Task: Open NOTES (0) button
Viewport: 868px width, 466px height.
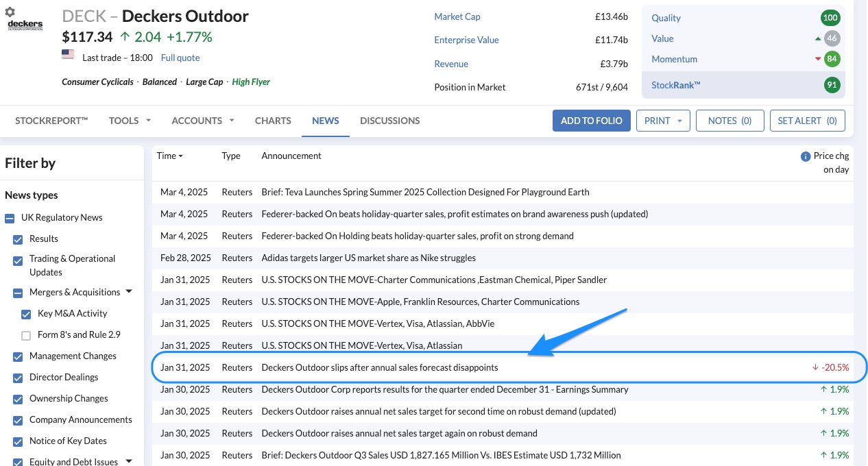Action: [x=730, y=121]
